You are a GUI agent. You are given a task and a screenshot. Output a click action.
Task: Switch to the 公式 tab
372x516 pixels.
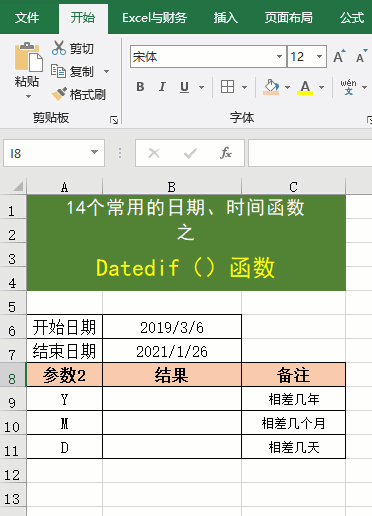pyautogui.click(x=352, y=18)
